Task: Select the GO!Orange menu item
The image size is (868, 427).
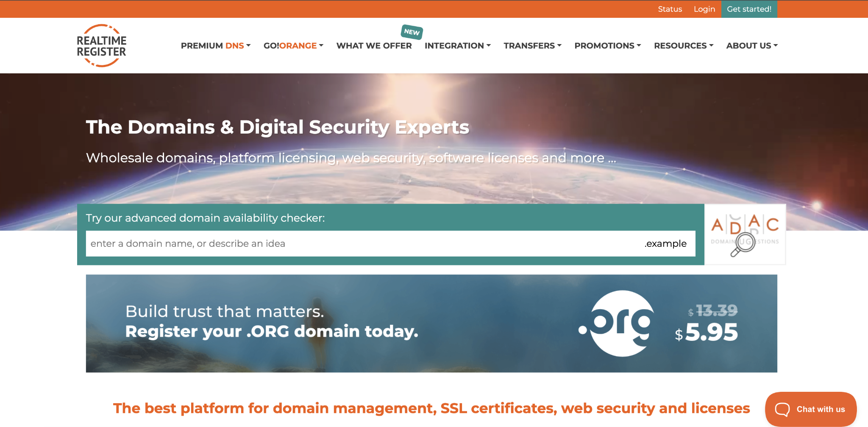Action: pos(293,45)
